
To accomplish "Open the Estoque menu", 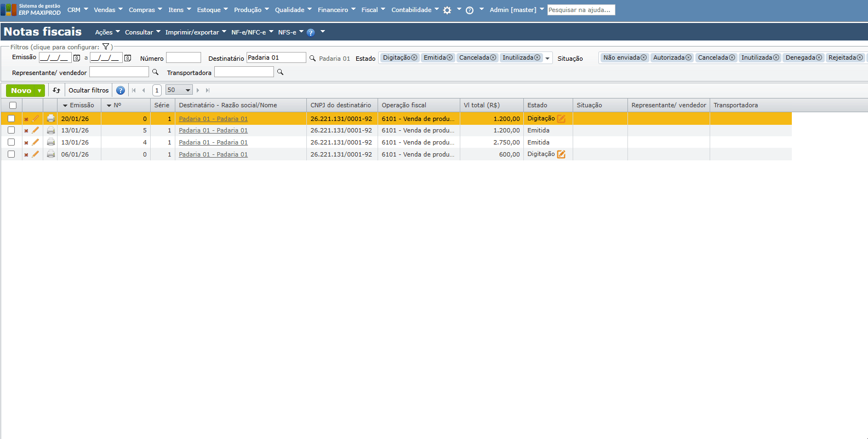I will point(212,10).
